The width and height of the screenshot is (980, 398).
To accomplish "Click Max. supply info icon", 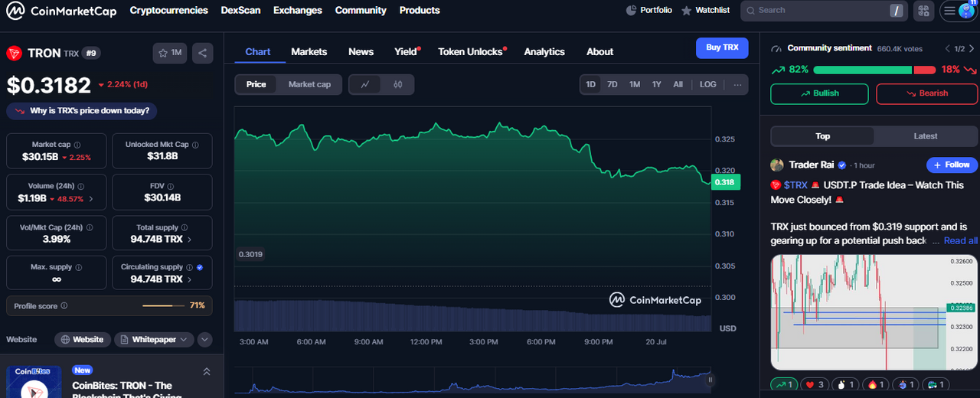I will (x=79, y=267).
